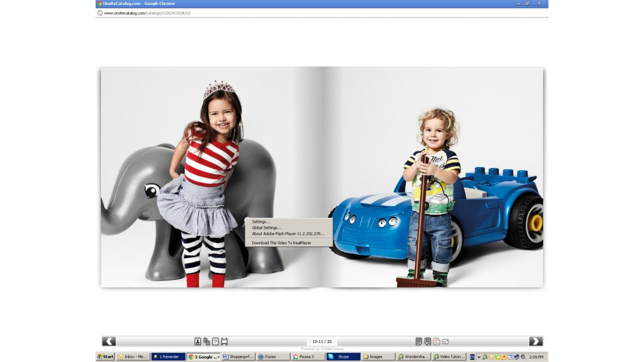Click the small card icon after PDF icon

(x=445, y=341)
